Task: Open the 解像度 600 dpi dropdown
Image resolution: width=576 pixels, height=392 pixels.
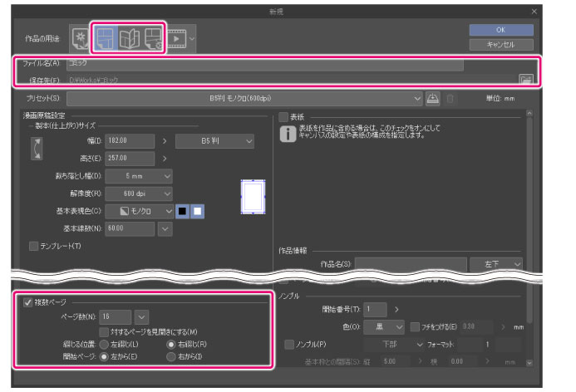Action: click(x=139, y=194)
